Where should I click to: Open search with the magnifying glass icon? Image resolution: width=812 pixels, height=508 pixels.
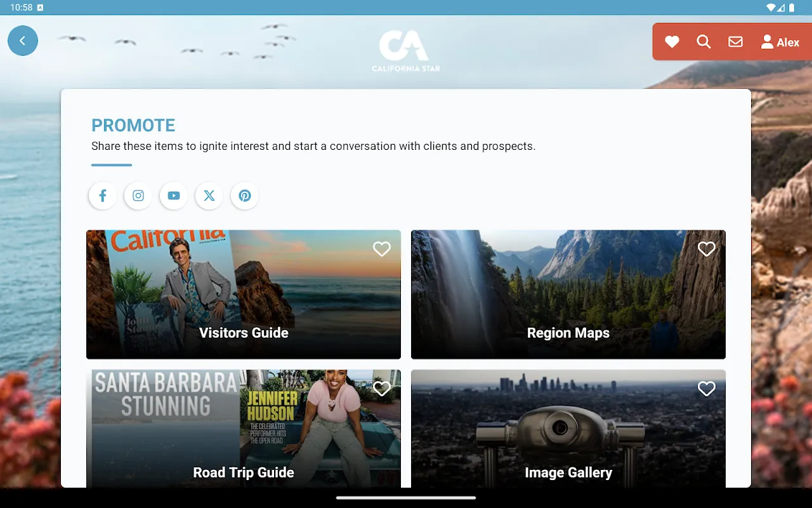tap(704, 42)
